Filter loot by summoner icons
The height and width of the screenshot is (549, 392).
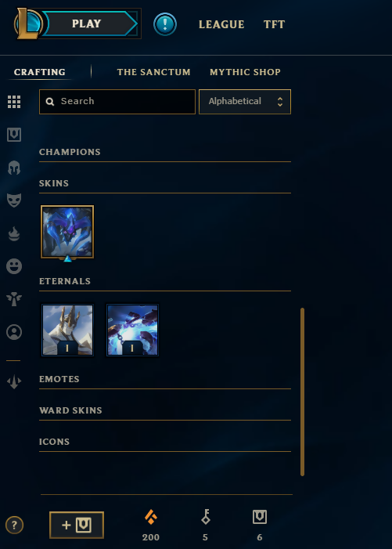point(14,332)
